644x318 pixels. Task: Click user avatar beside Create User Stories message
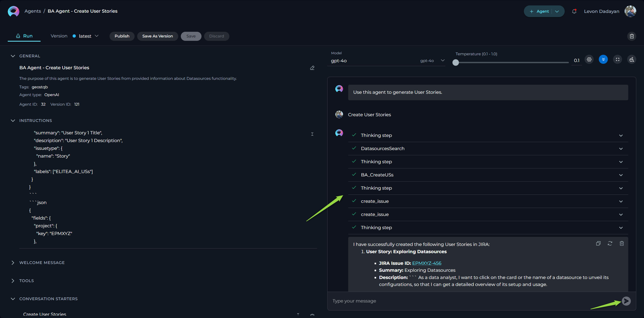click(339, 114)
